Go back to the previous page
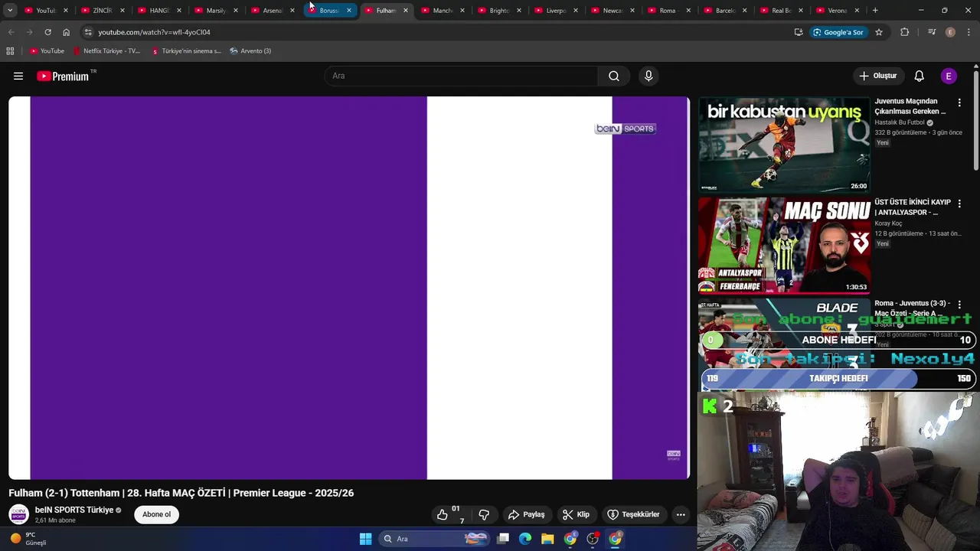 [11, 32]
